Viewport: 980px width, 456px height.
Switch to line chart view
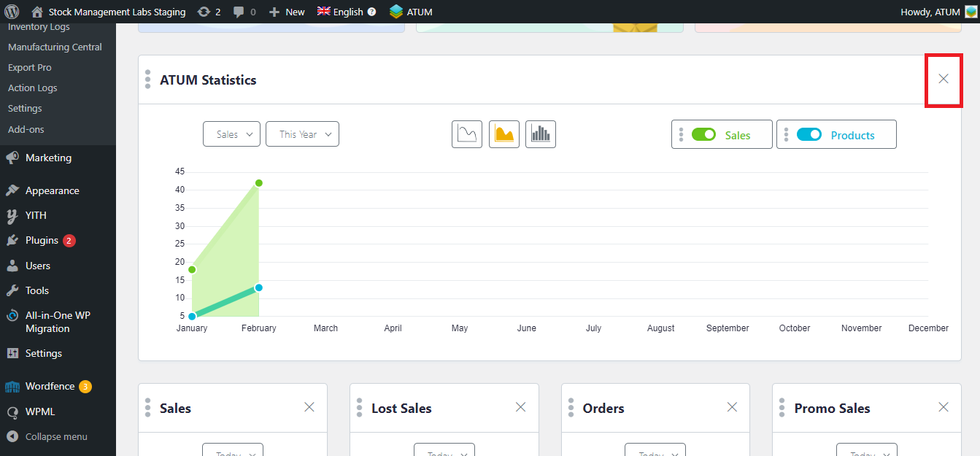click(x=467, y=134)
